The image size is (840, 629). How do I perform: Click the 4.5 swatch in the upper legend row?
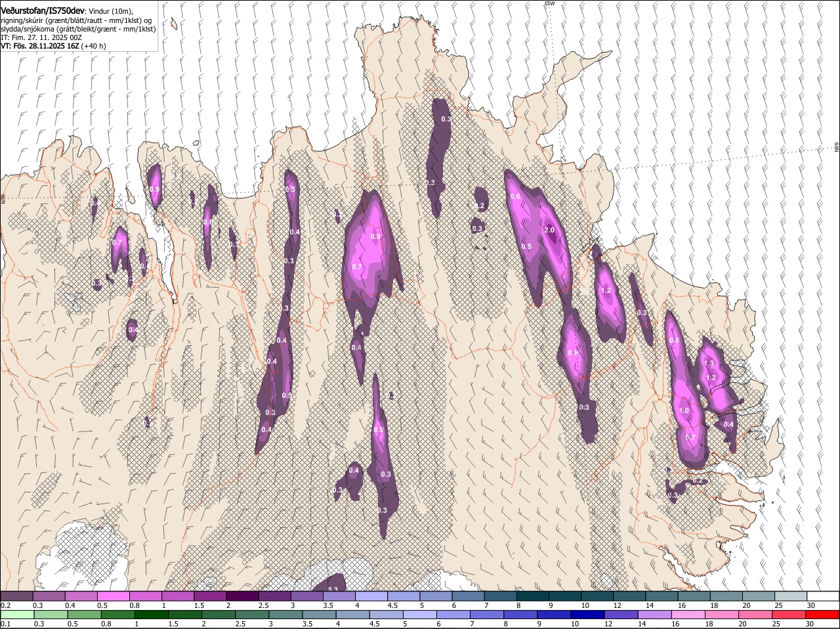pyautogui.click(x=404, y=596)
